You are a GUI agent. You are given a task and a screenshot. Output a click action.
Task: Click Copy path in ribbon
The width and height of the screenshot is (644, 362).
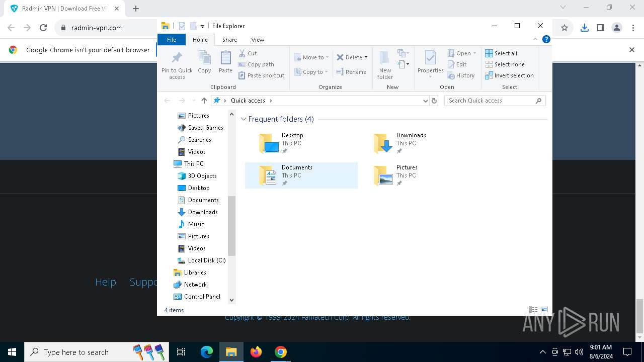(x=256, y=64)
